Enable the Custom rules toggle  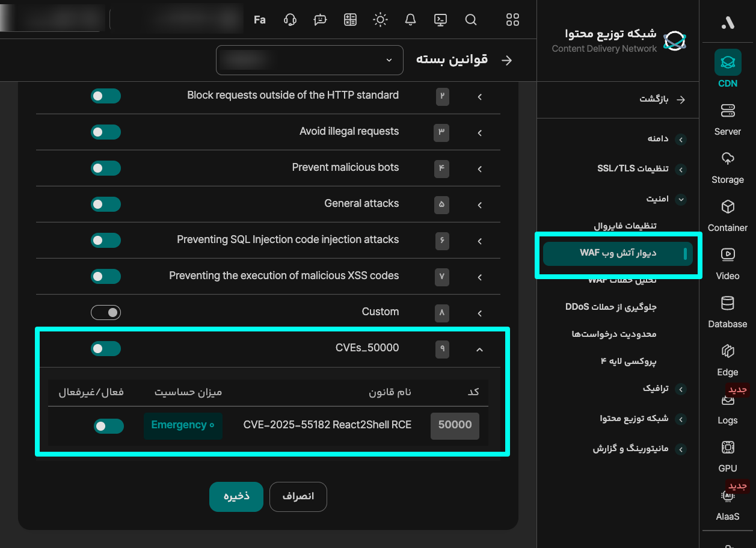coord(106,313)
